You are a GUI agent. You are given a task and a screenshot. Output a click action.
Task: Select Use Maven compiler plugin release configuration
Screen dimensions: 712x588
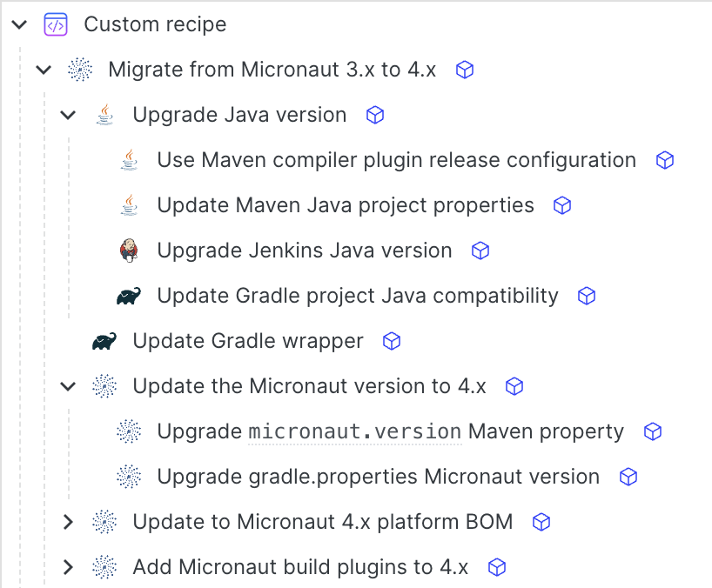[x=396, y=160]
